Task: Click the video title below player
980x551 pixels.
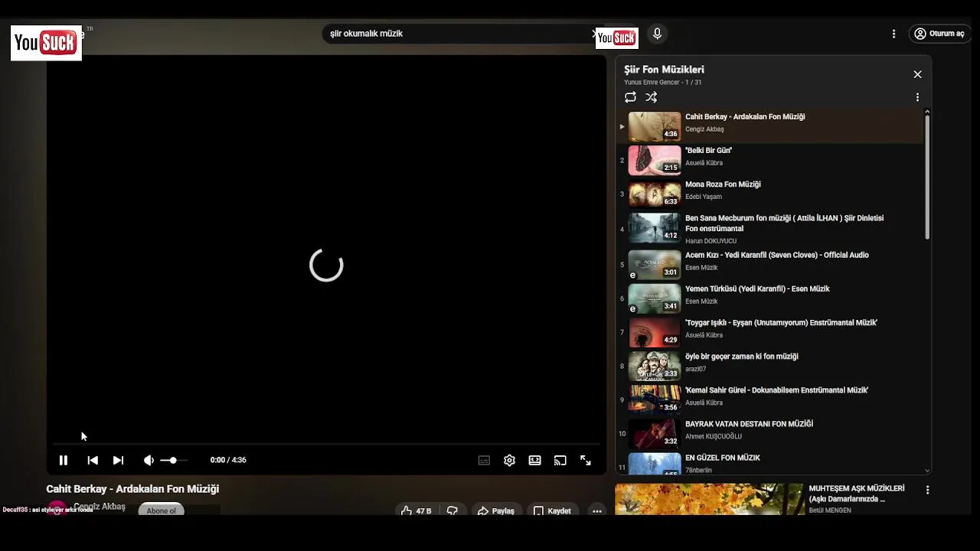Action: tap(132, 489)
